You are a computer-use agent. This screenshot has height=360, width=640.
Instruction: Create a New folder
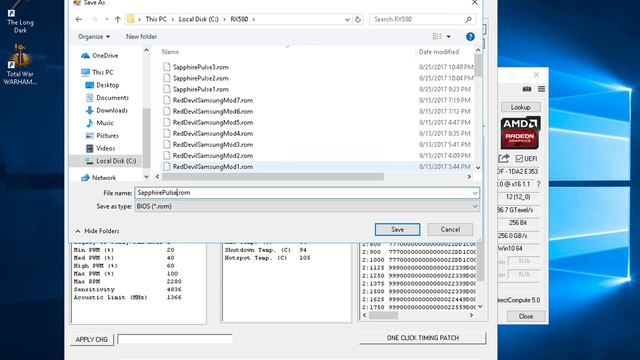pyautogui.click(x=141, y=37)
